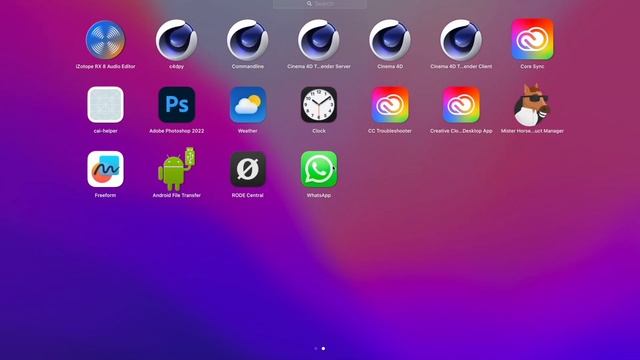The image size is (640, 360).
Task: Open iZotope RX 8 Audio Editor
Action: coord(105,40)
